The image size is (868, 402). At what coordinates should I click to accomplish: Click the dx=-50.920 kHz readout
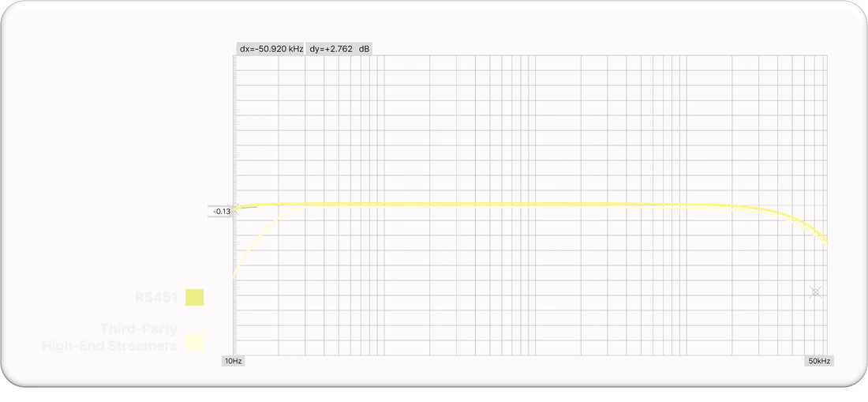(x=271, y=49)
